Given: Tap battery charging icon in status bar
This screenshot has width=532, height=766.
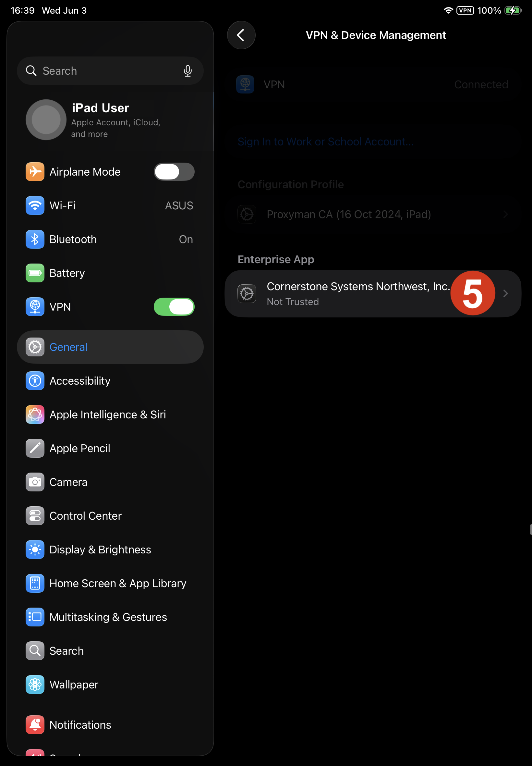Looking at the screenshot, I should pos(513,10).
